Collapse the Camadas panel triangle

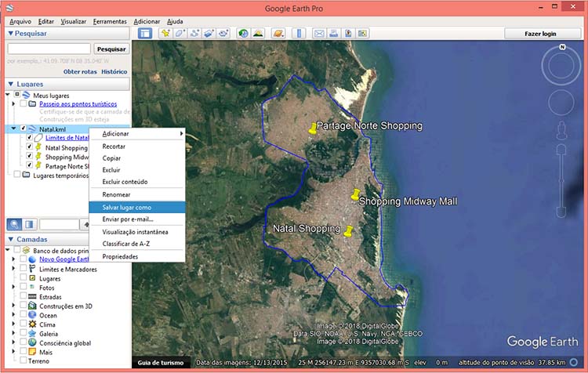[10, 239]
